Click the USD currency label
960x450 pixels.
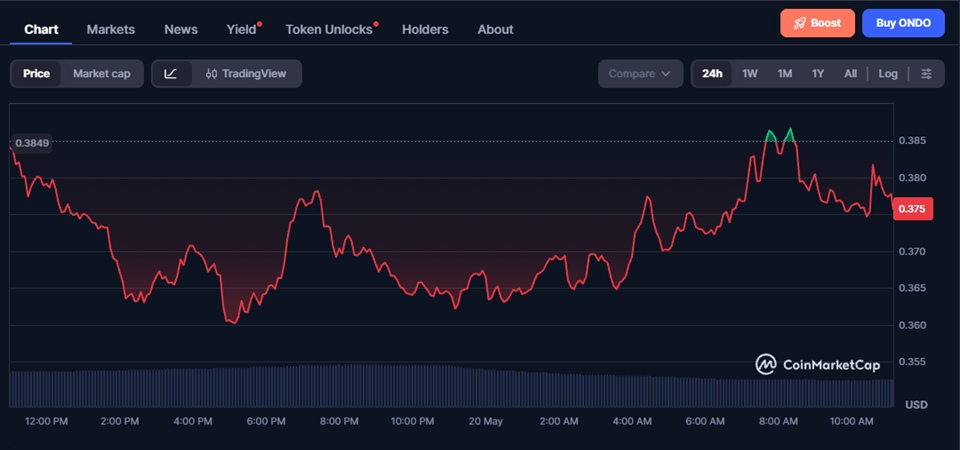pyautogui.click(x=917, y=405)
